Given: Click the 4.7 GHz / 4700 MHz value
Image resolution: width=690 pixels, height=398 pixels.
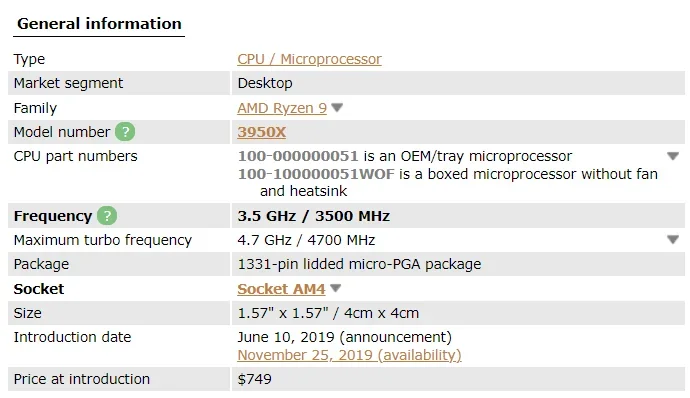Looking at the screenshot, I should pos(306,240).
